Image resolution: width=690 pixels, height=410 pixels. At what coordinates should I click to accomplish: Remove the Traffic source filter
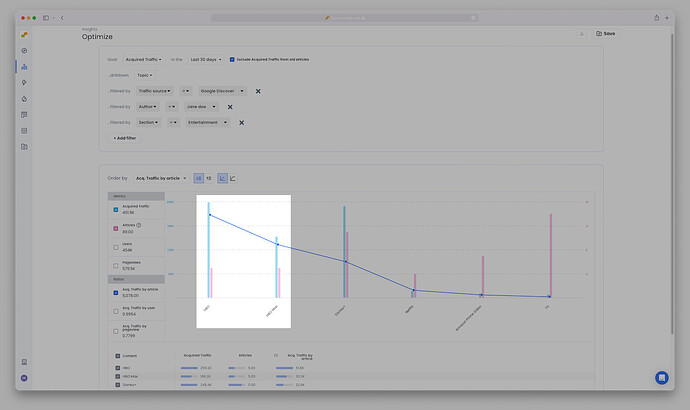(x=258, y=91)
